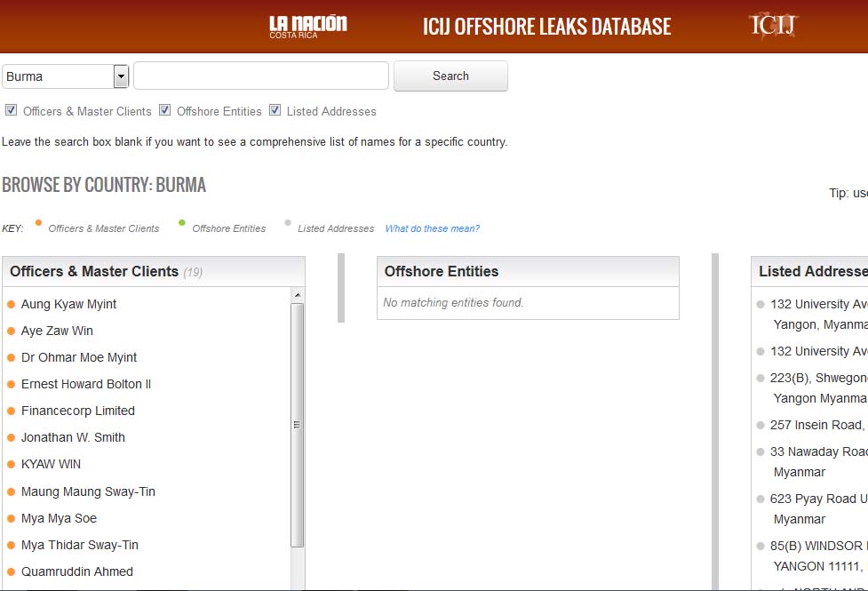Open the second 132 University Ave address
868x591 pixels.
coord(819,351)
